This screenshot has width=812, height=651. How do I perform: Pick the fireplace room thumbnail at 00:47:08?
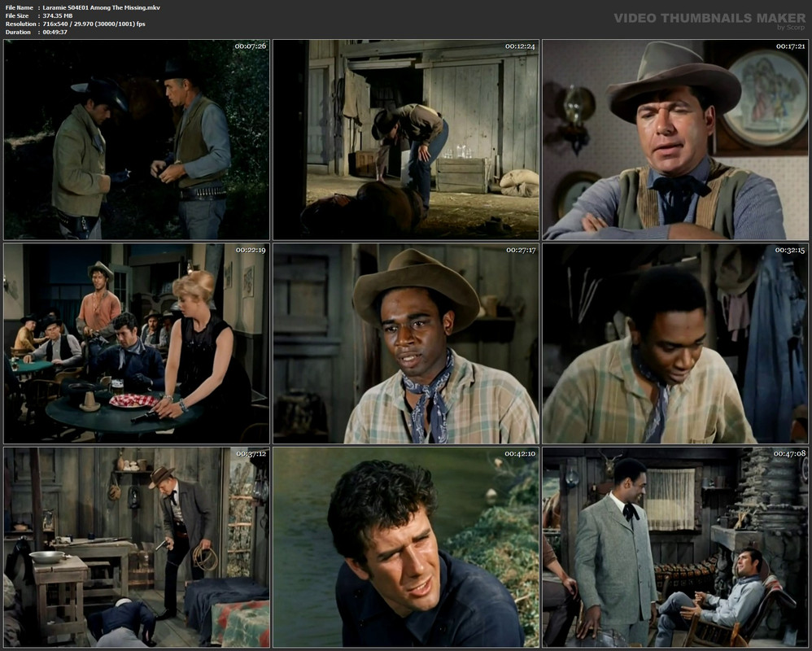coord(675,548)
